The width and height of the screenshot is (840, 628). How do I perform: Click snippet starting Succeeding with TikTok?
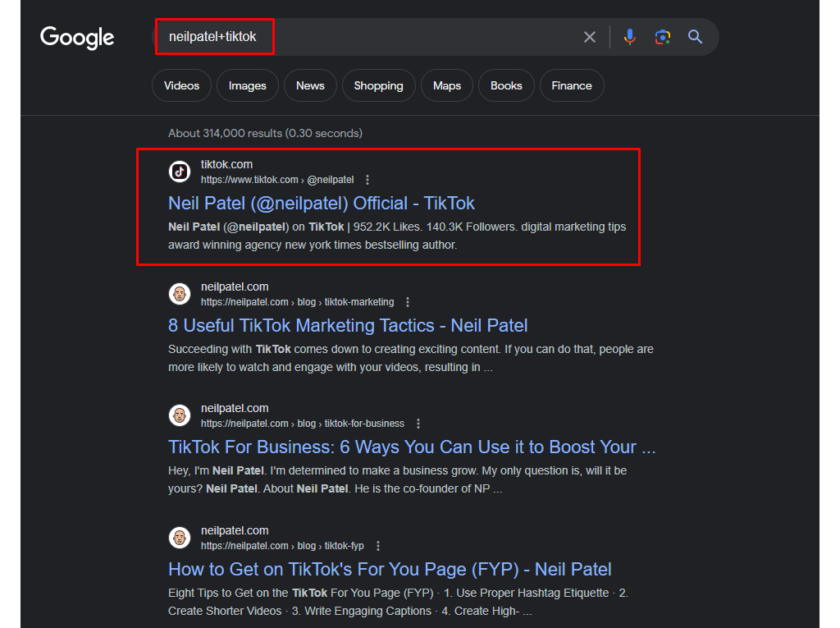coord(411,358)
